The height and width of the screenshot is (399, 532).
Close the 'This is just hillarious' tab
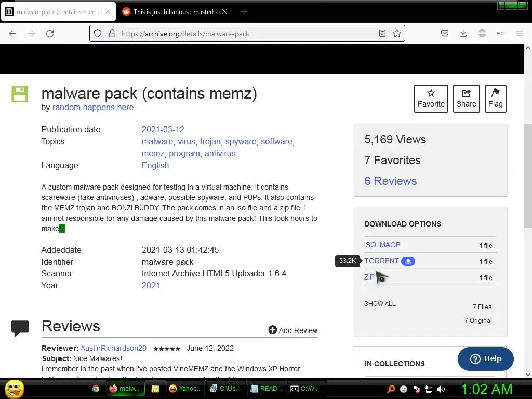(x=224, y=11)
